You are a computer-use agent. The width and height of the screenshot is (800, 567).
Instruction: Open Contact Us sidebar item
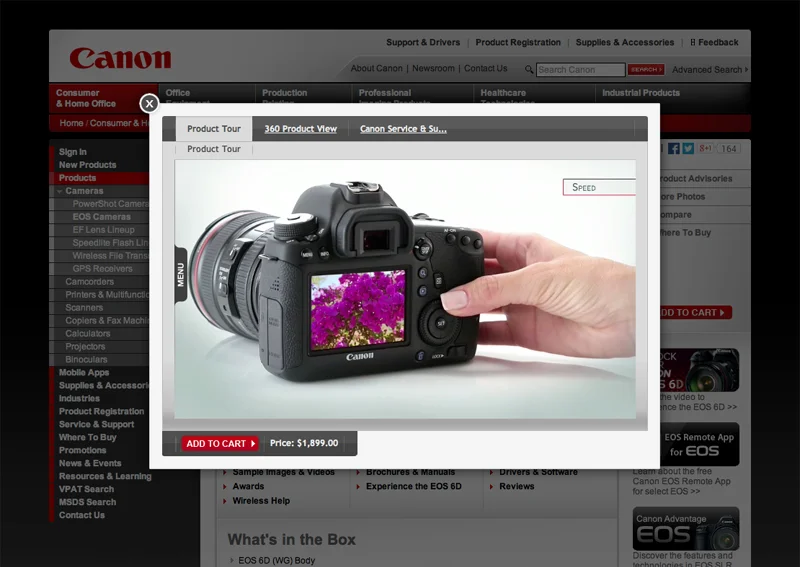coord(82,515)
